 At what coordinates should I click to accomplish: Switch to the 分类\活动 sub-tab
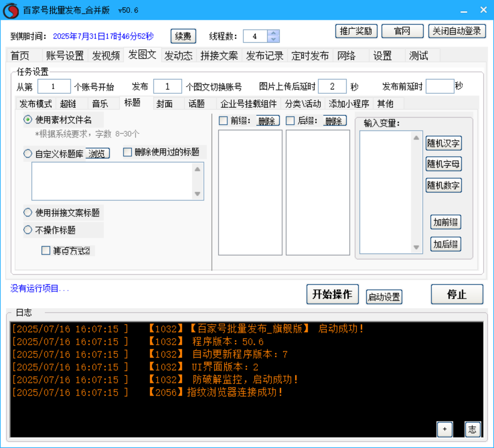coord(303,103)
